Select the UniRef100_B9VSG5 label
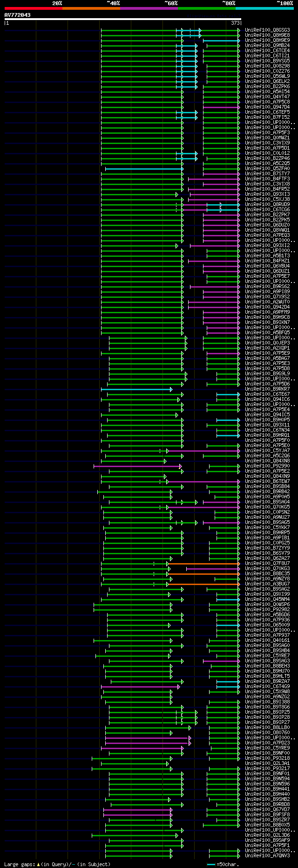 click(267, 61)
